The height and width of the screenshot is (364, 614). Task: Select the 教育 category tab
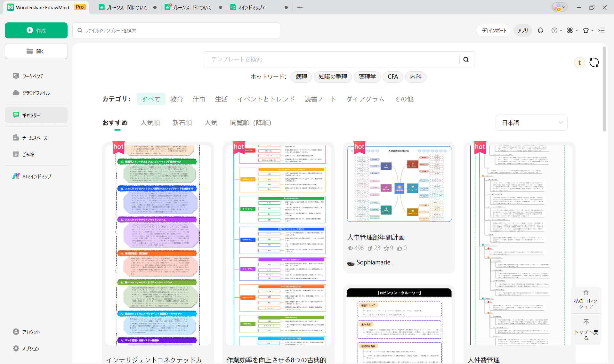click(176, 99)
